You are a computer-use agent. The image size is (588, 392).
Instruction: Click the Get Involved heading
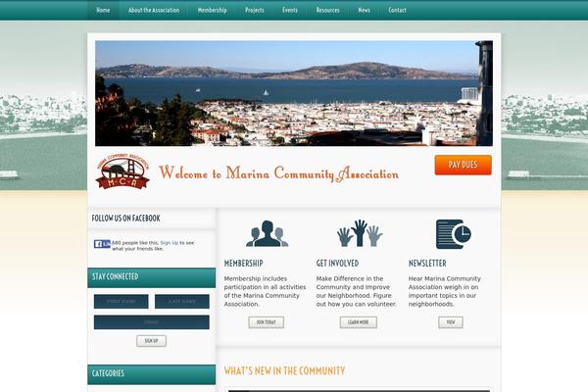337,264
